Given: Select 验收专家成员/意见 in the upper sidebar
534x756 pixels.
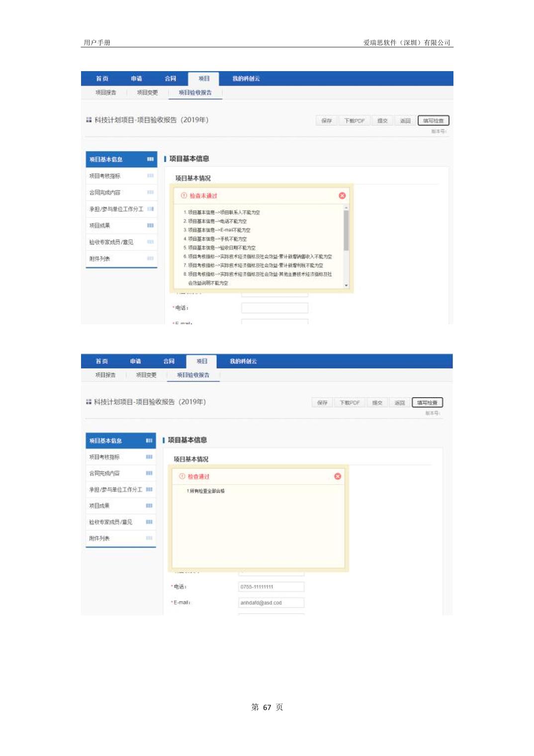Looking at the screenshot, I should [111, 242].
